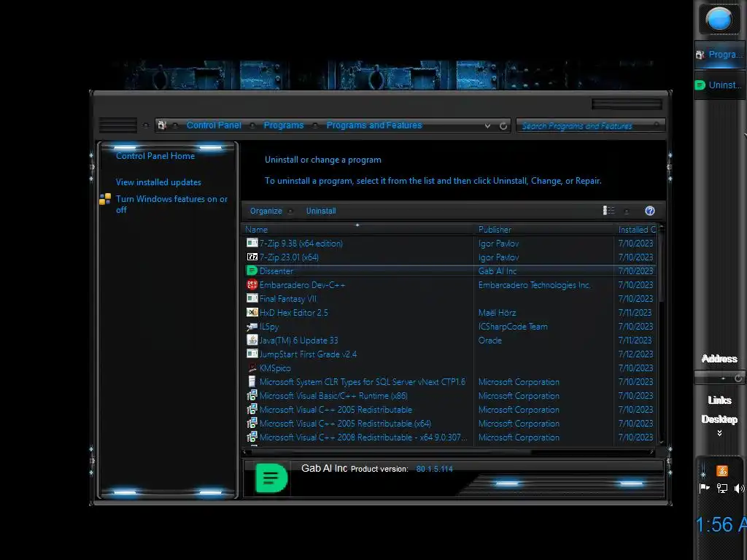Click the Control Panel icon in address bar

click(162, 125)
